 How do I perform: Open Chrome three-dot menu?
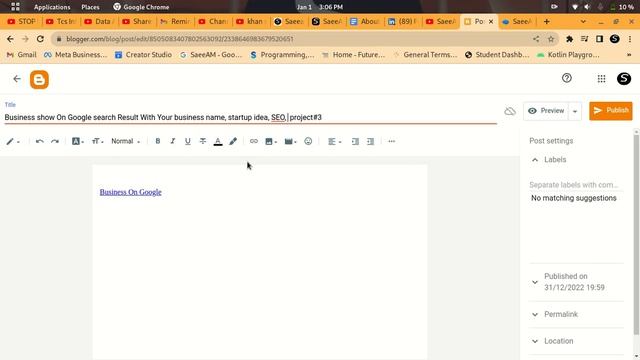pyautogui.click(x=630, y=39)
